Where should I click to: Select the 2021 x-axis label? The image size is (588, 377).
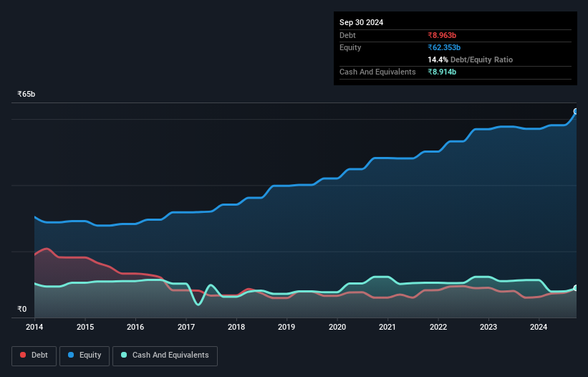(387, 327)
